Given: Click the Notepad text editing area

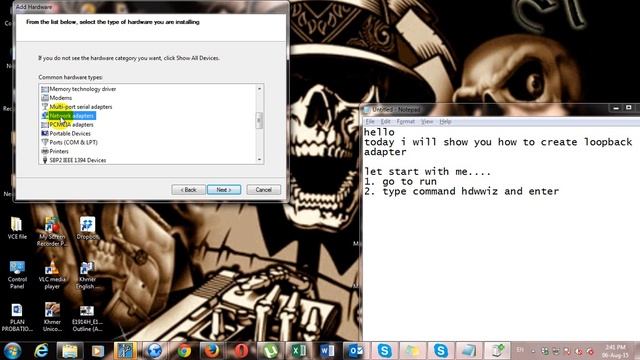Looking at the screenshot, I should pos(501,233).
